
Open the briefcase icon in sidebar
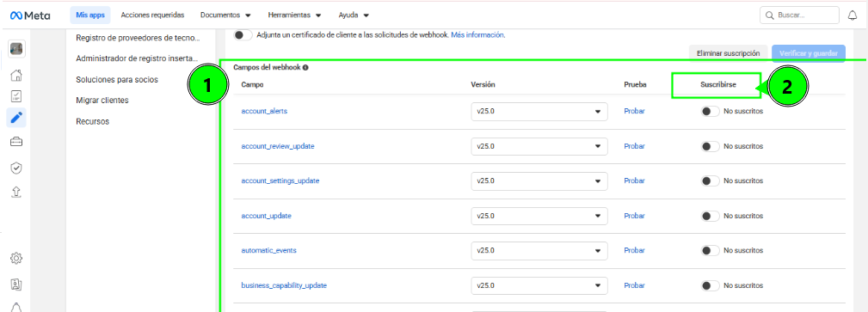(16, 142)
